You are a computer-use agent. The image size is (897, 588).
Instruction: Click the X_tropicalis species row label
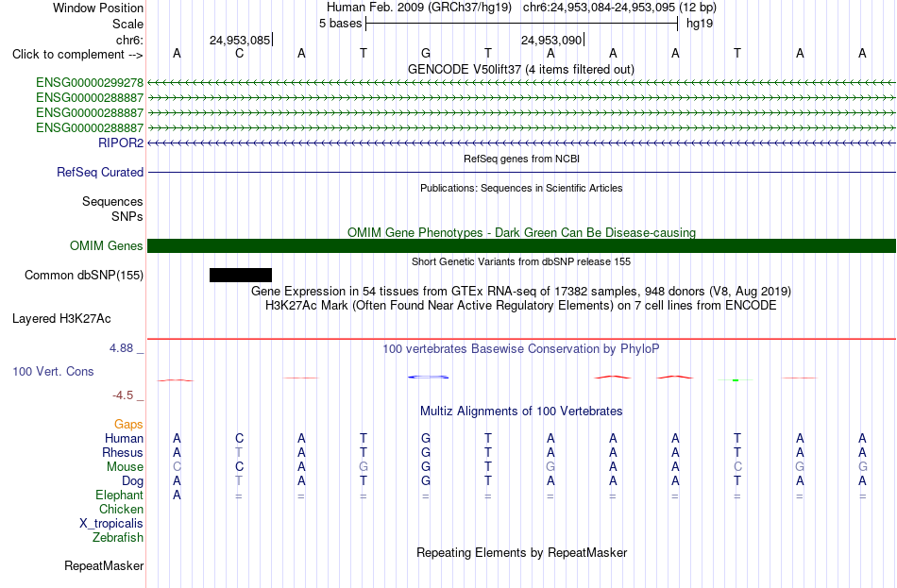coord(111,524)
